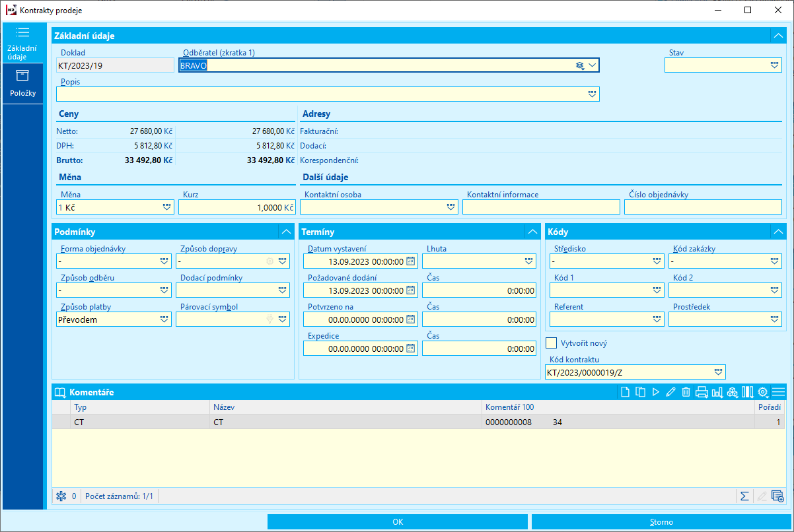The width and height of the screenshot is (794, 532).
Task: Click the Počet záznamů: 1/1 status text
Action: (x=119, y=496)
